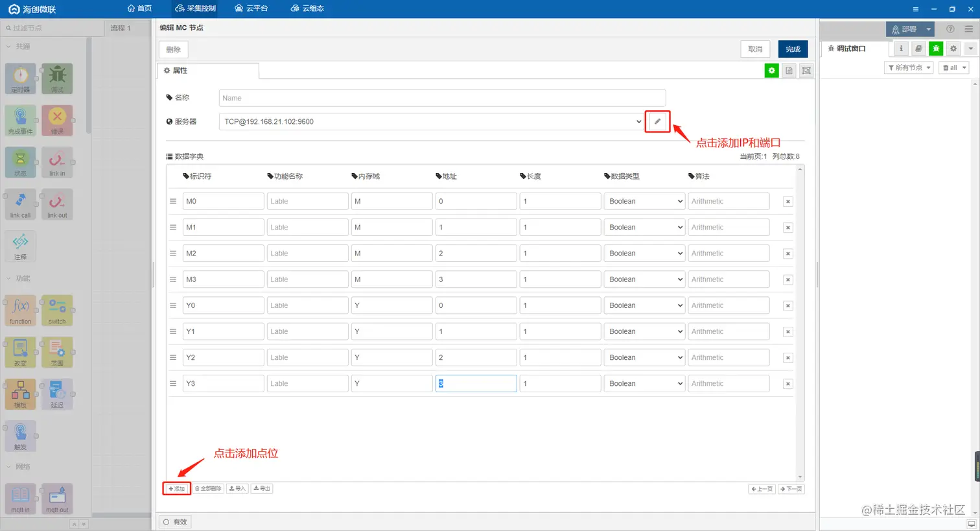Click the pencil icon to edit server
This screenshot has height=531, width=980.
point(657,121)
